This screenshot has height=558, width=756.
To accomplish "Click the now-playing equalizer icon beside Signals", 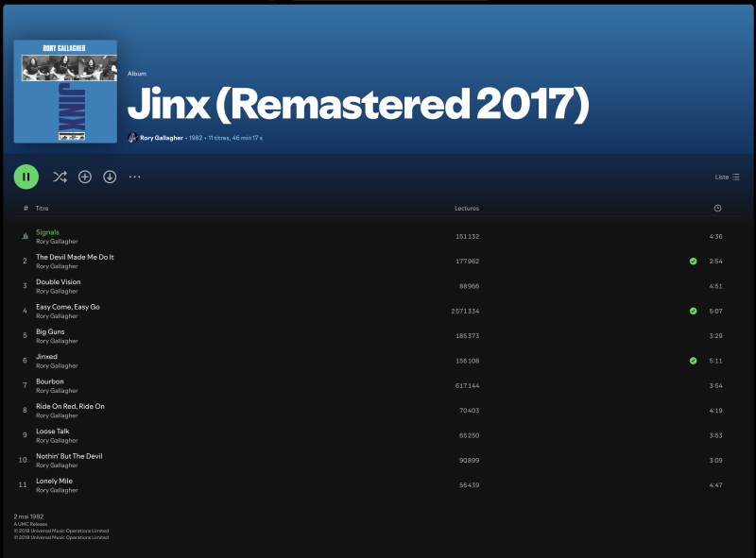I will (x=25, y=236).
